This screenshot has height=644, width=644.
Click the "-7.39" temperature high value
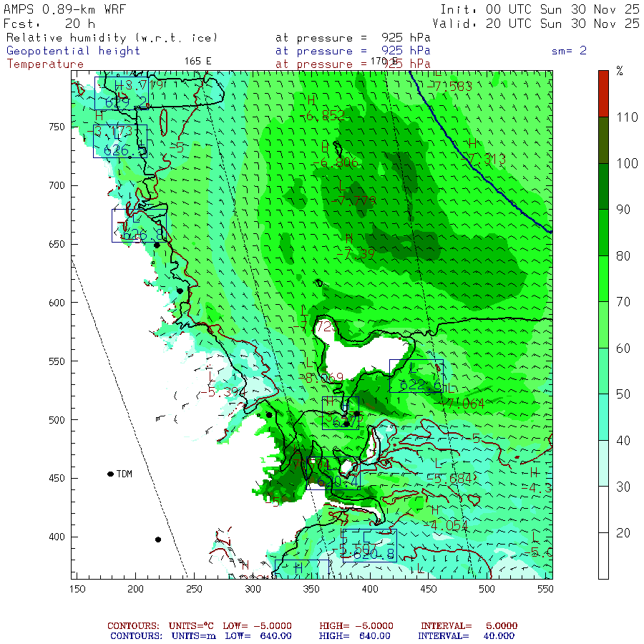tap(356, 254)
